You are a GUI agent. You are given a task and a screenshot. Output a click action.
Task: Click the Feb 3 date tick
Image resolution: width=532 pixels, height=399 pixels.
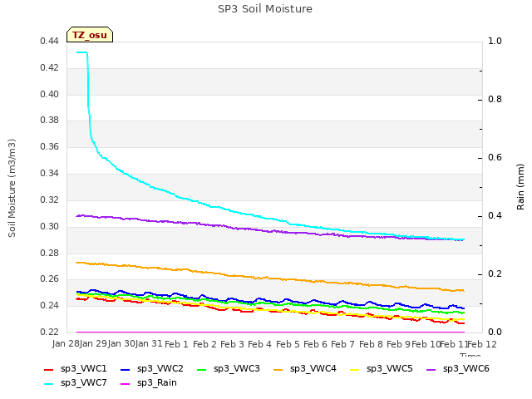232,344
